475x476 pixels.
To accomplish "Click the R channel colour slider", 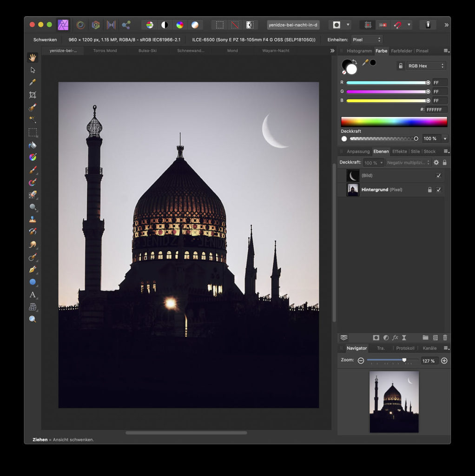I will pos(388,83).
